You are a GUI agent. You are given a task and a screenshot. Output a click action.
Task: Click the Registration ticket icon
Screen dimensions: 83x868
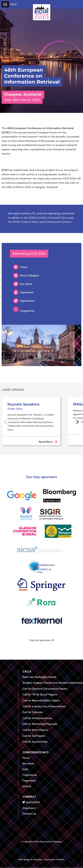16,301
